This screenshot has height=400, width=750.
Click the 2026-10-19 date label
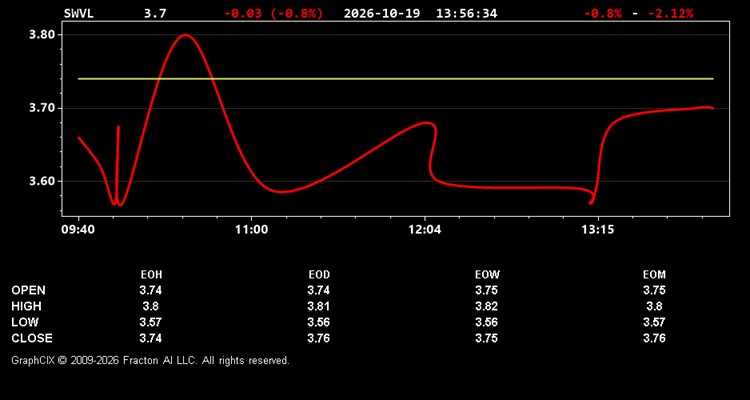point(382,13)
